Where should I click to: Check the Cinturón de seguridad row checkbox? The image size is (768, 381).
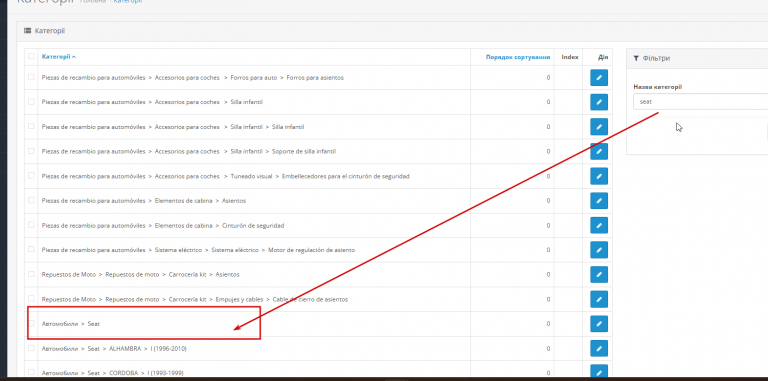(x=31, y=225)
